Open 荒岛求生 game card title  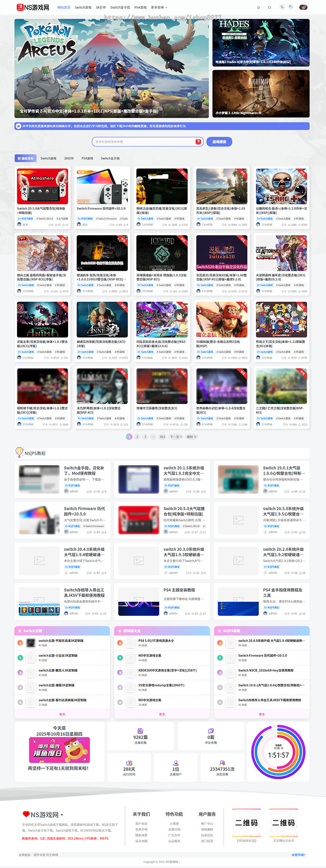tap(221, 210)
